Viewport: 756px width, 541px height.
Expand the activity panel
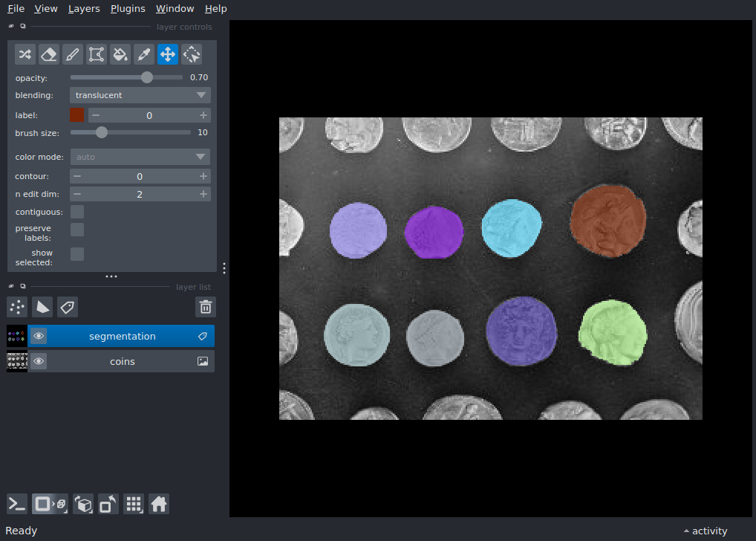click(705, 531)
